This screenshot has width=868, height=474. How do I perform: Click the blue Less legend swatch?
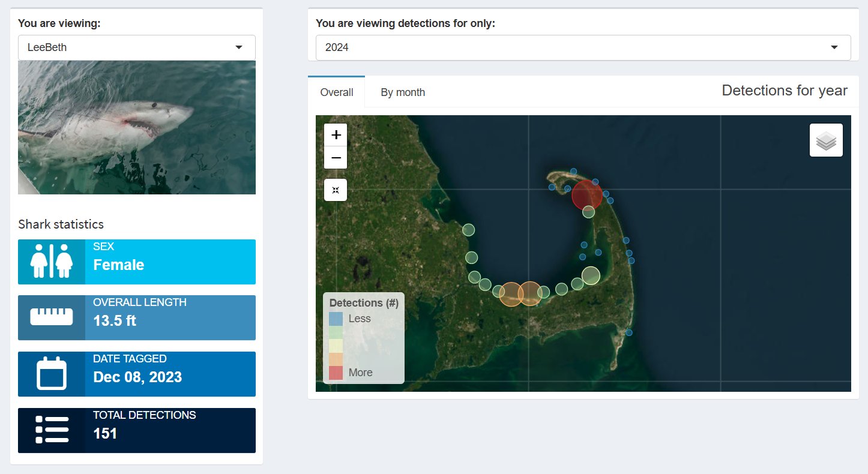tap(336, 319)
